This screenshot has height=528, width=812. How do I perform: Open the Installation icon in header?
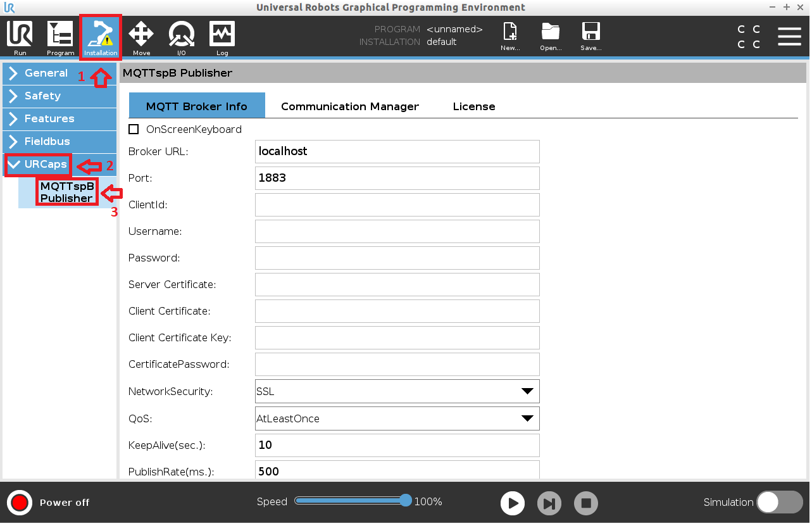click(101, 38)
